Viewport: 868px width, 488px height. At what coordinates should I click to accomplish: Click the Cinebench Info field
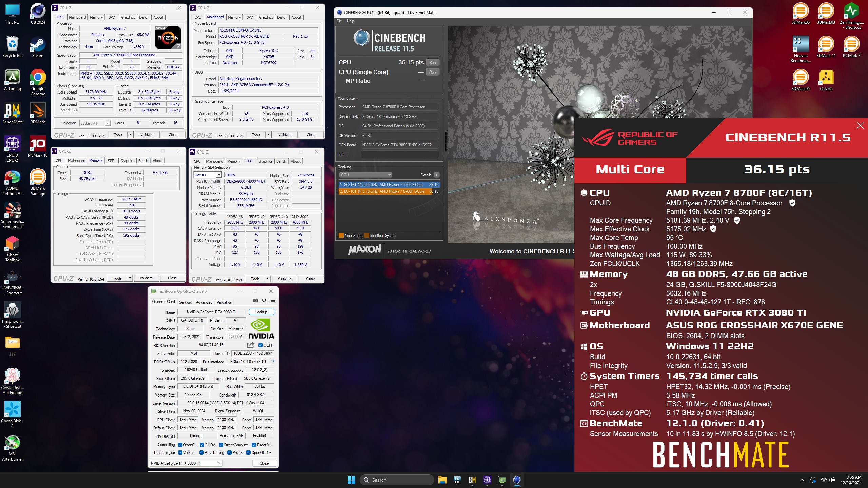(400, 155)
